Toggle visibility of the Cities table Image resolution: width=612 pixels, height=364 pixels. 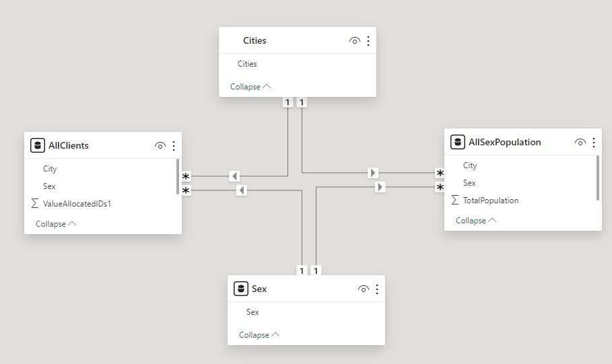pyautogui.click(x=354, y=40)
